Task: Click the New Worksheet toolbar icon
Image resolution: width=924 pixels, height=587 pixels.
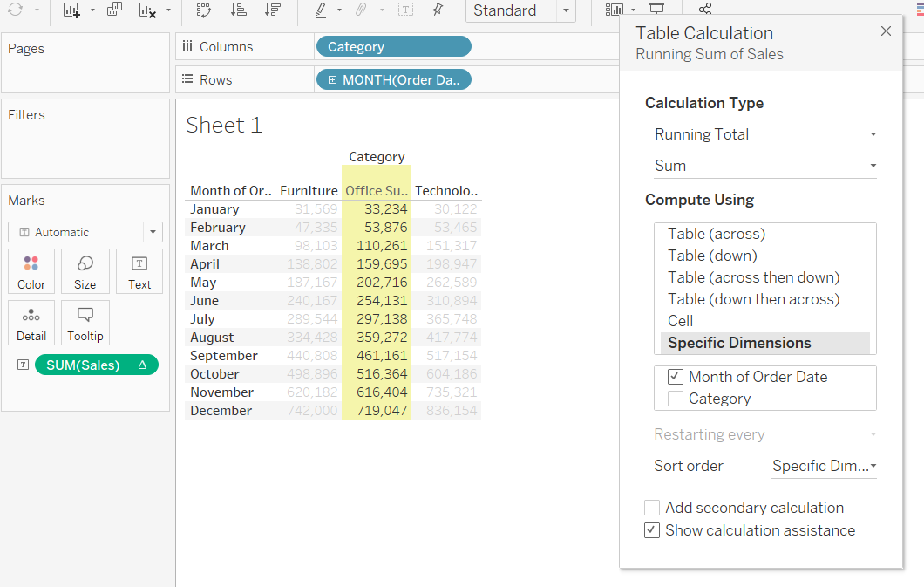Action: point(71,10)
